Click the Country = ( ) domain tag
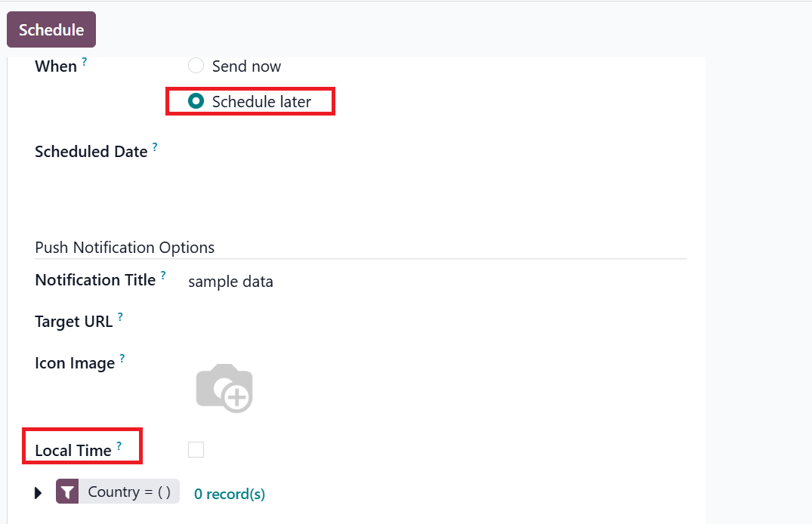 [x=129, y=492]
